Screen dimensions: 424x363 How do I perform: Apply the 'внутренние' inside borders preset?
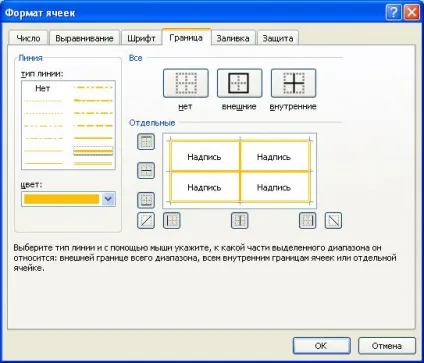click(x=293, y=83)
